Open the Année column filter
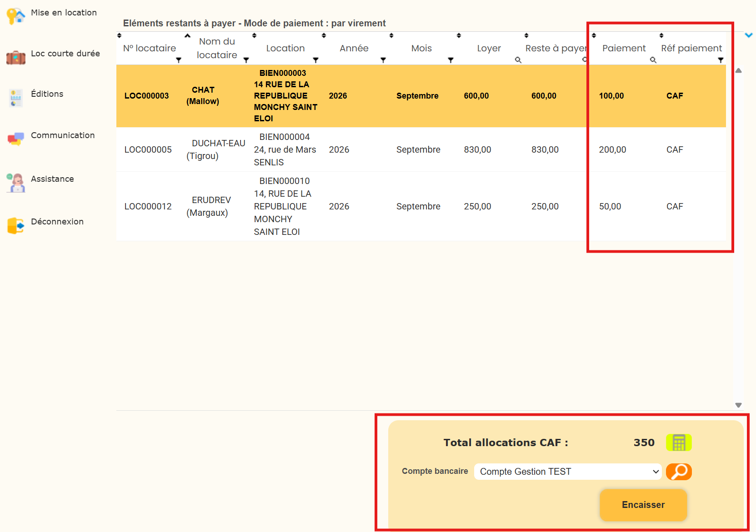The image size is (756, 532). 383,60
